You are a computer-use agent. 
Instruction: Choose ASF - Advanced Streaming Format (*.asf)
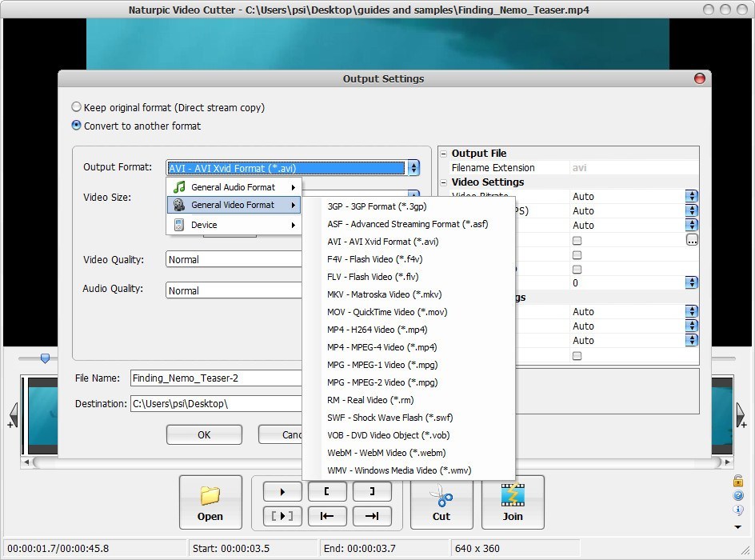(409, 224)
